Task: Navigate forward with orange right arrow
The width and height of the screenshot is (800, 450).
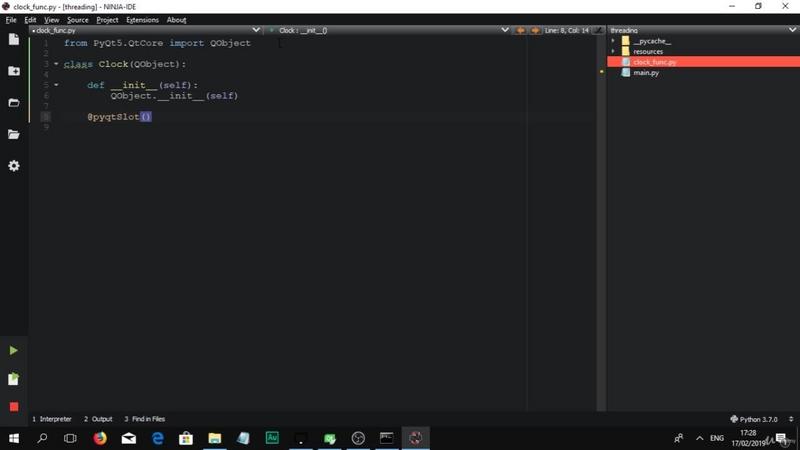Action: coord(535,31)
